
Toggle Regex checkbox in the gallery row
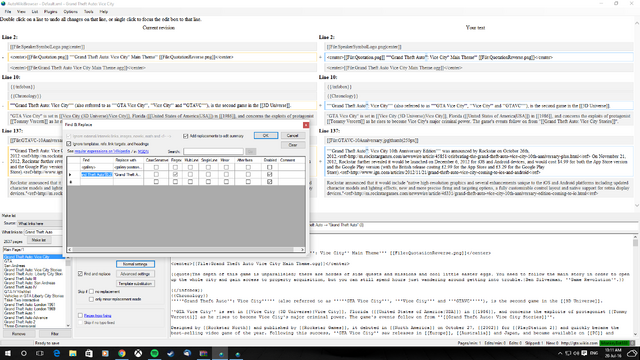(x=176, y=167)
